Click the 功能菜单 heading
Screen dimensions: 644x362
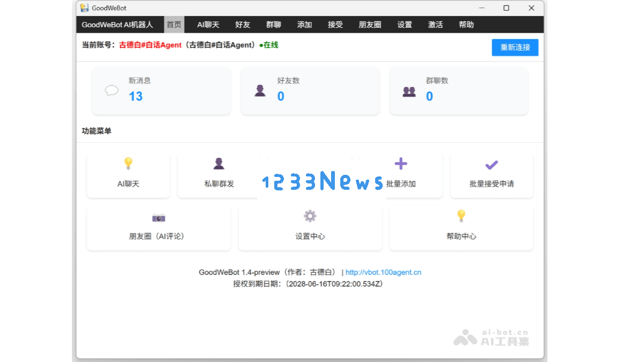coord(97,131)
